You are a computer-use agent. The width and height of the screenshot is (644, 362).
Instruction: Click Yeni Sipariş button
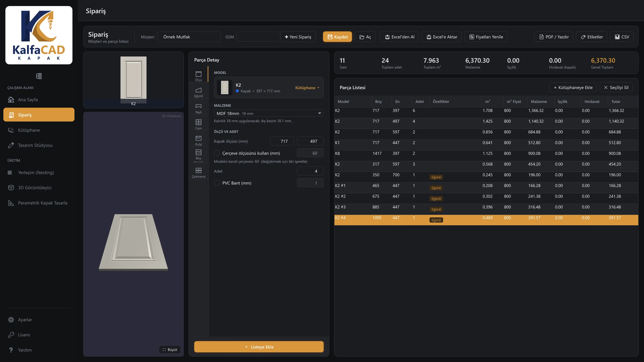click(298, 37)
